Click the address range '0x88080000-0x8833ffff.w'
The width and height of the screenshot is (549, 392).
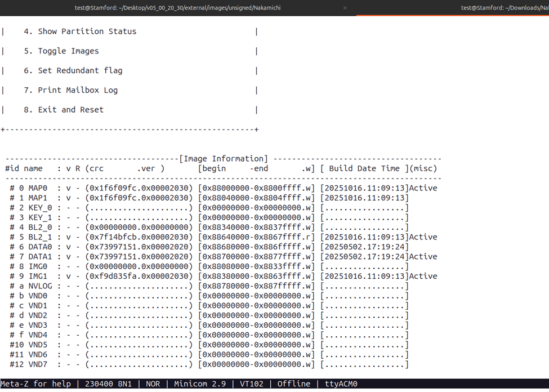coord(256,266)
